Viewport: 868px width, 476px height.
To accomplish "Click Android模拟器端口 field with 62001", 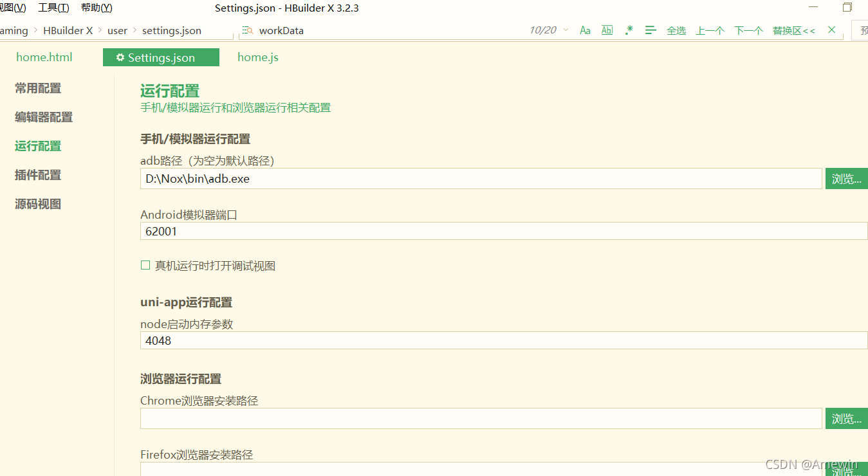I will tap(504, 231).
